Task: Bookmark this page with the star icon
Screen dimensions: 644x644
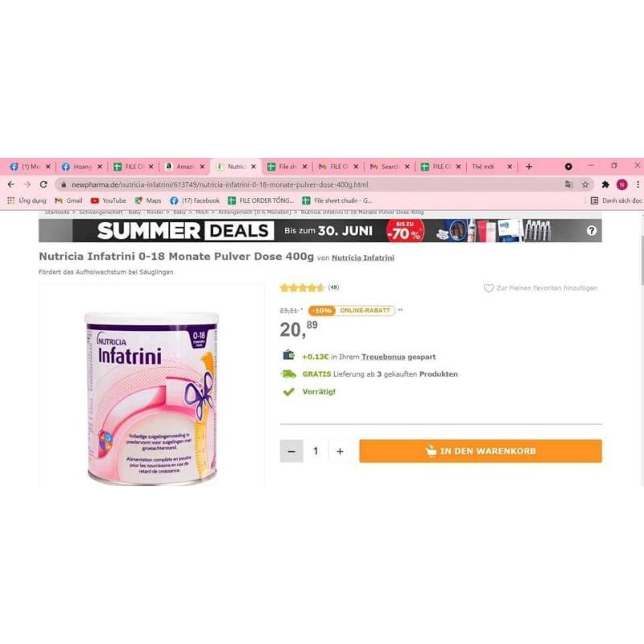Action: click(585, 185)
